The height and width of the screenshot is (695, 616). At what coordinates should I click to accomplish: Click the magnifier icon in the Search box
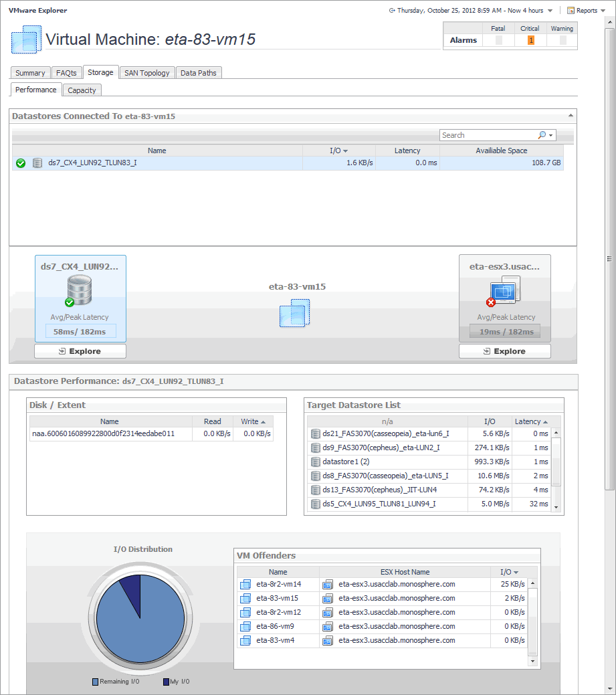pos(542,134)
